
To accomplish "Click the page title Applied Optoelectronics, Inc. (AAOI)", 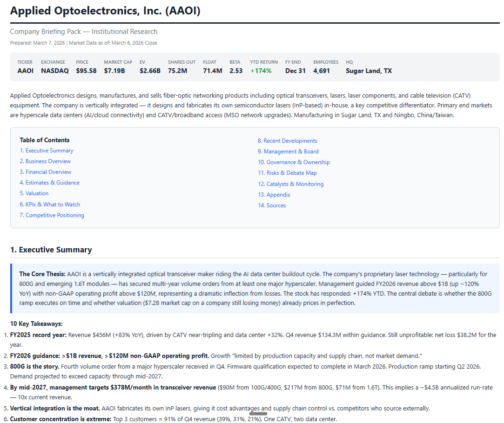I will point(105,11).
